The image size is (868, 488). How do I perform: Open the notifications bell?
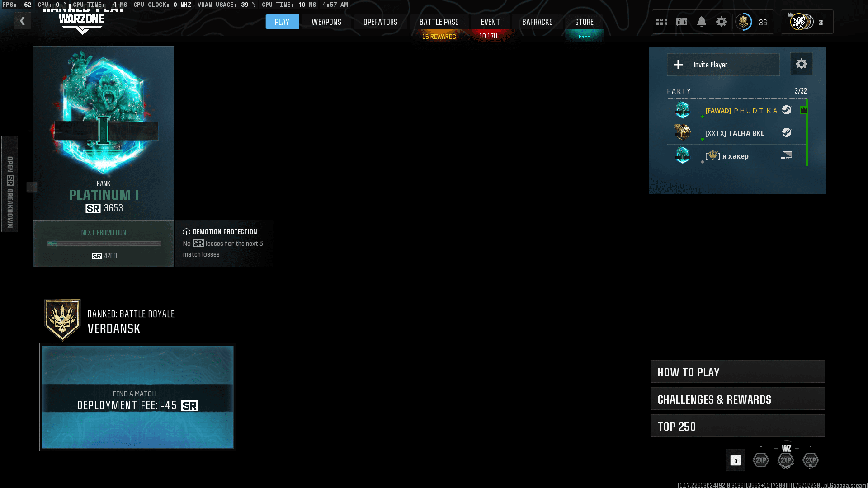tap(702, 22)
